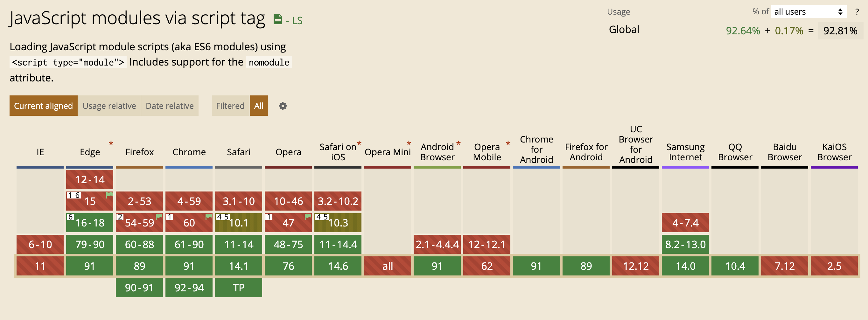Screen dimensions: 868x320
Task: Click the LS specification link
Action: pos(297,21)
